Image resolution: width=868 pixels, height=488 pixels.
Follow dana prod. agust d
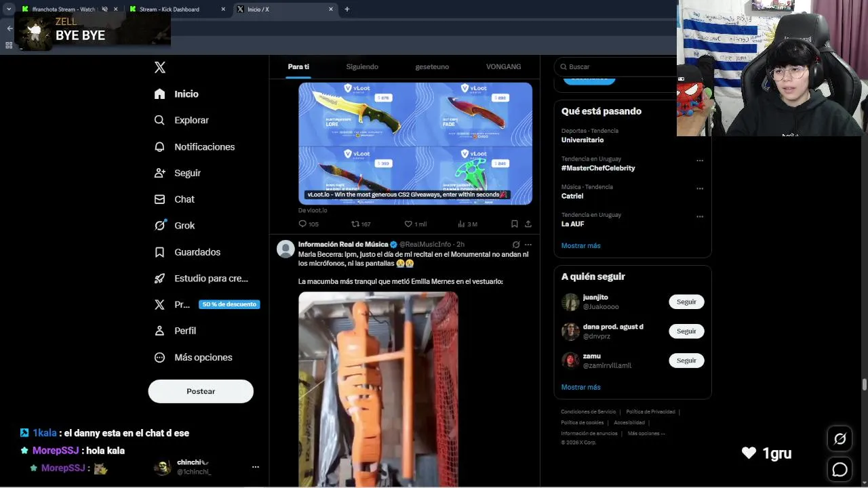686,331
